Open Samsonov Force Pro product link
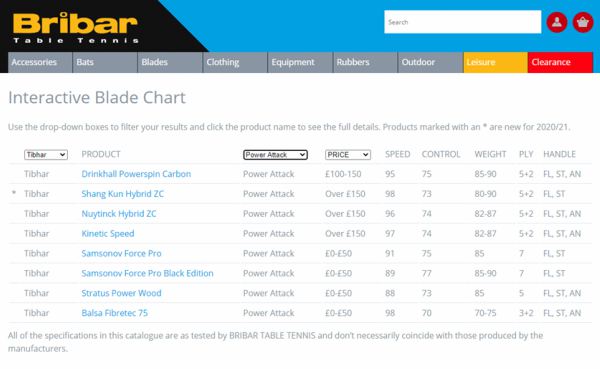This screenshot has width=600, height=369. point(121,253)
